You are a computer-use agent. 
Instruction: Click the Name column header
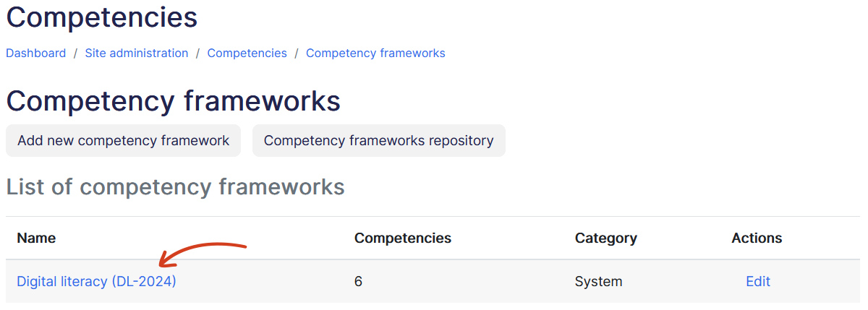pos(36,238)
